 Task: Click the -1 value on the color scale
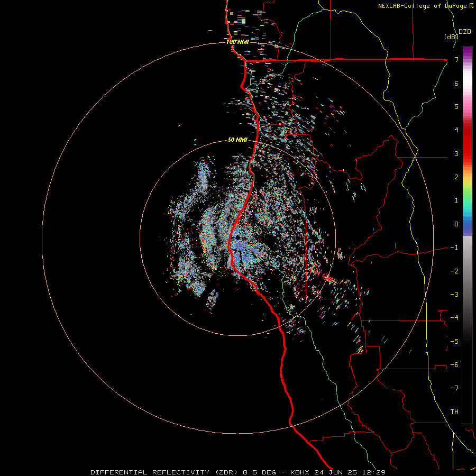(x=454, y=248)
